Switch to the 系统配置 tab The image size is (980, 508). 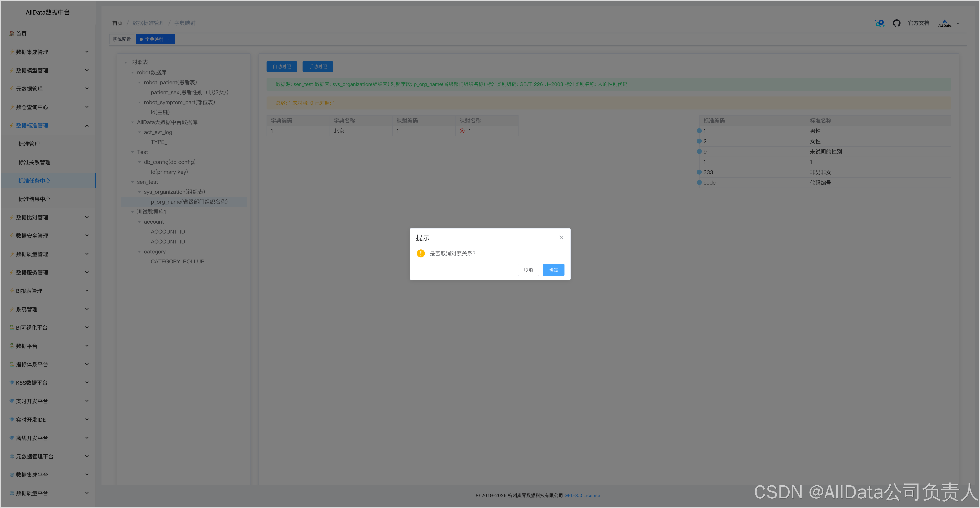pos(121,39)
